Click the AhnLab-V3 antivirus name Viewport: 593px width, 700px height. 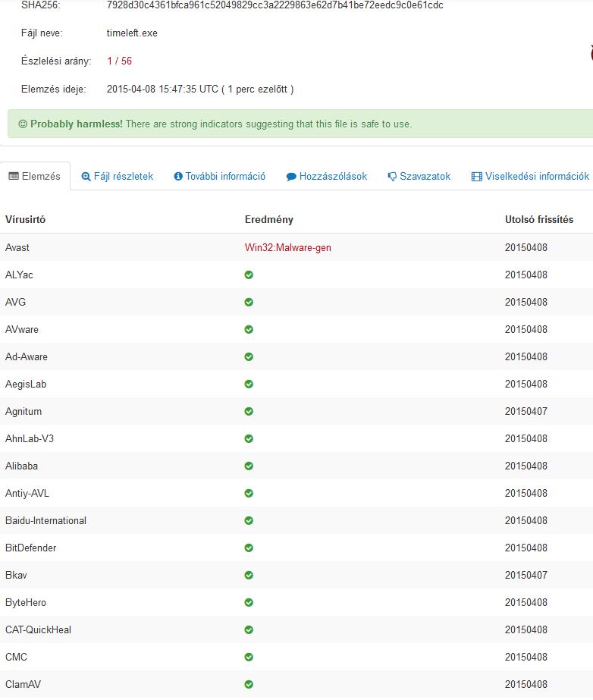[x=30, y=439]
